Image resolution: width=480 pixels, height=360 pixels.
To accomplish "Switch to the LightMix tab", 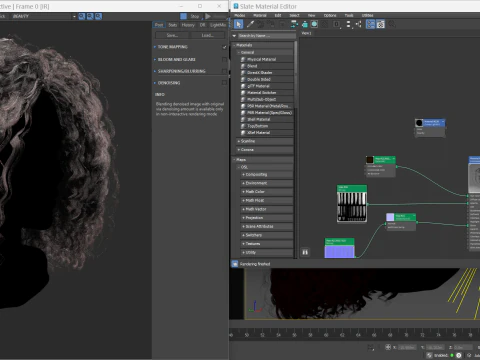I will [218, 25].
